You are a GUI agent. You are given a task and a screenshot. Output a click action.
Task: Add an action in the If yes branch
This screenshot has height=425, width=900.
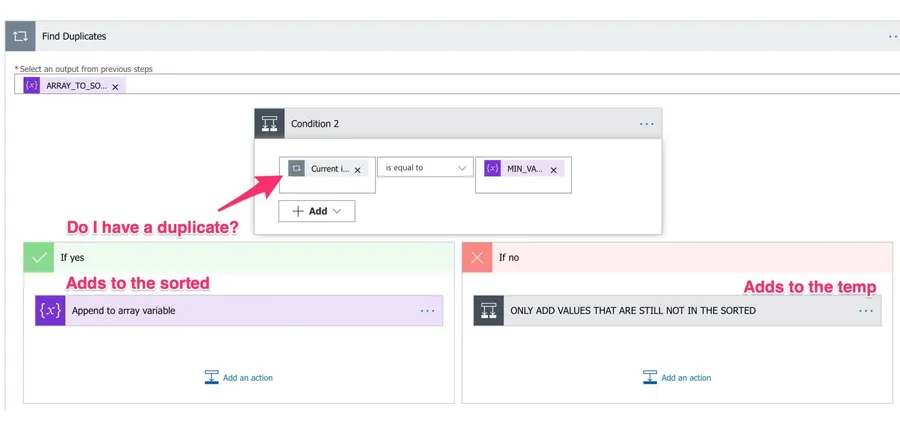[238, 378]
